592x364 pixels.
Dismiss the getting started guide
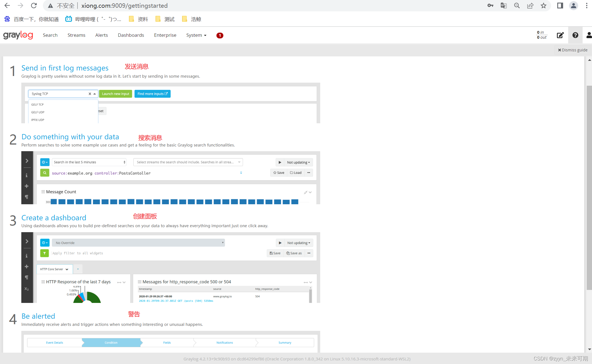click(x=573, y=50)
